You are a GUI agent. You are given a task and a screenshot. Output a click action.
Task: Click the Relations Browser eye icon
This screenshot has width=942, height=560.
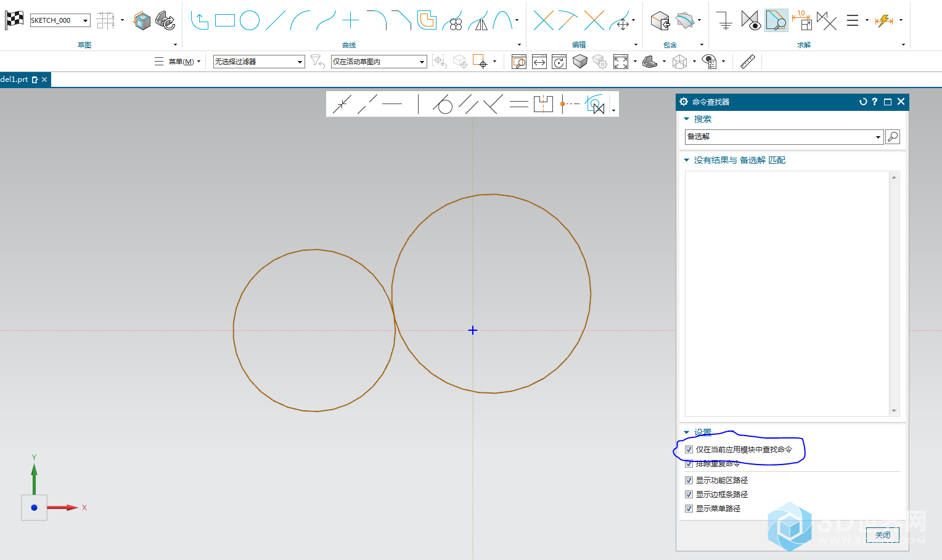750,21
